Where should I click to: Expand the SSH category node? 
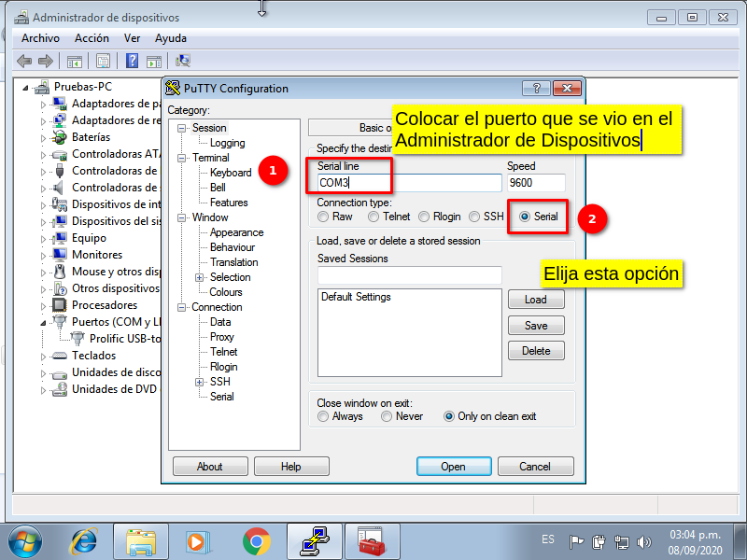tap(199, 382)
